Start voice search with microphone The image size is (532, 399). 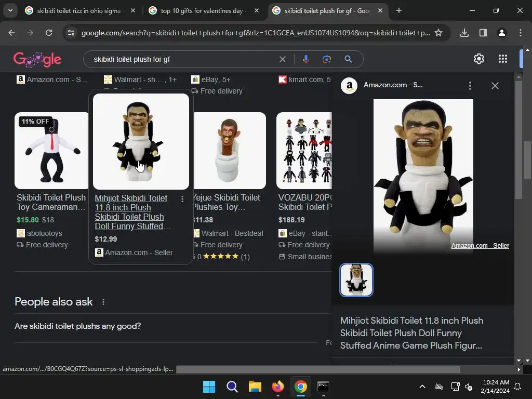click(305, 59)
